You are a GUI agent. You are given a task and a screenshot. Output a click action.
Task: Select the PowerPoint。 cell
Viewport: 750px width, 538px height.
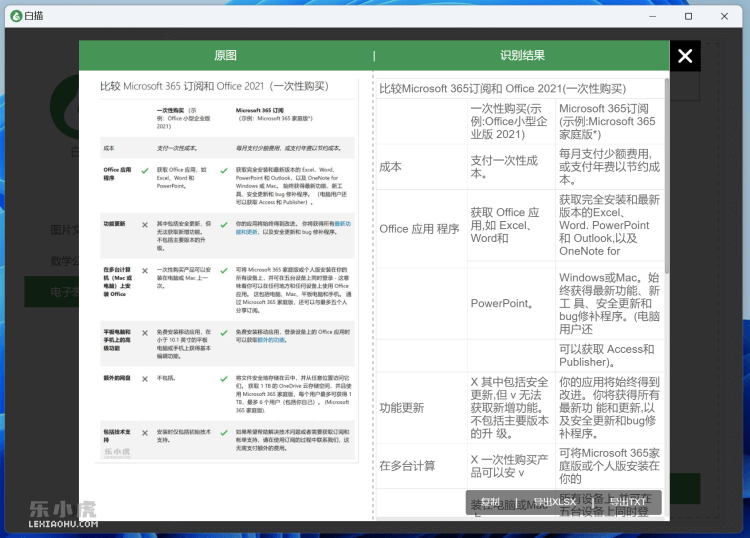coord(511,303)
